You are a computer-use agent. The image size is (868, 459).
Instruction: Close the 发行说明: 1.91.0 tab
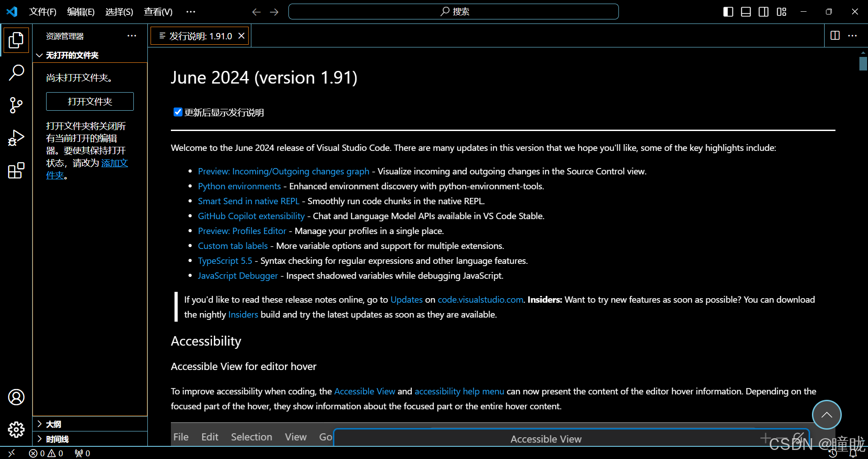(241, 36)
